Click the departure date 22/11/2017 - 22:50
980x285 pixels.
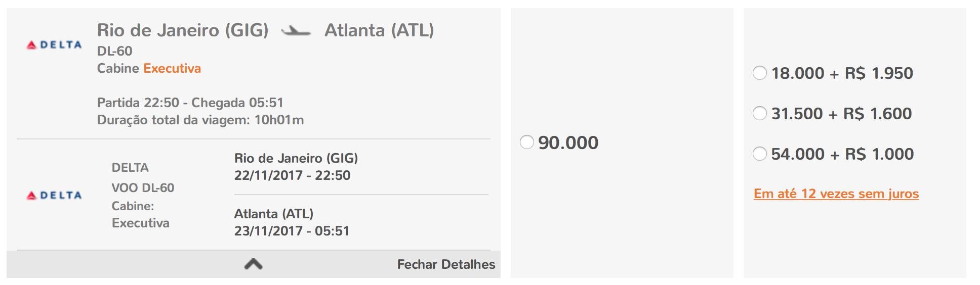(x=292, y=175)
